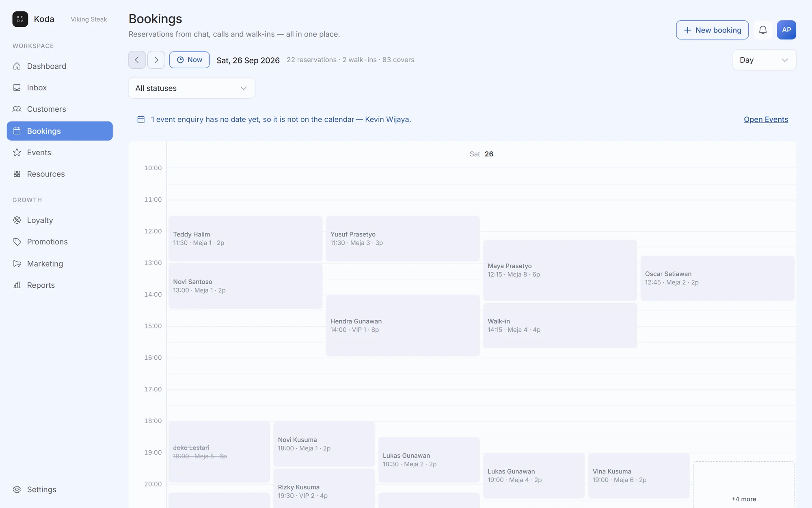The height and width of the screenshot is (508, 812).
Task: Open Maya Prasetyo 12:15 booking
Action: (560, 270)
